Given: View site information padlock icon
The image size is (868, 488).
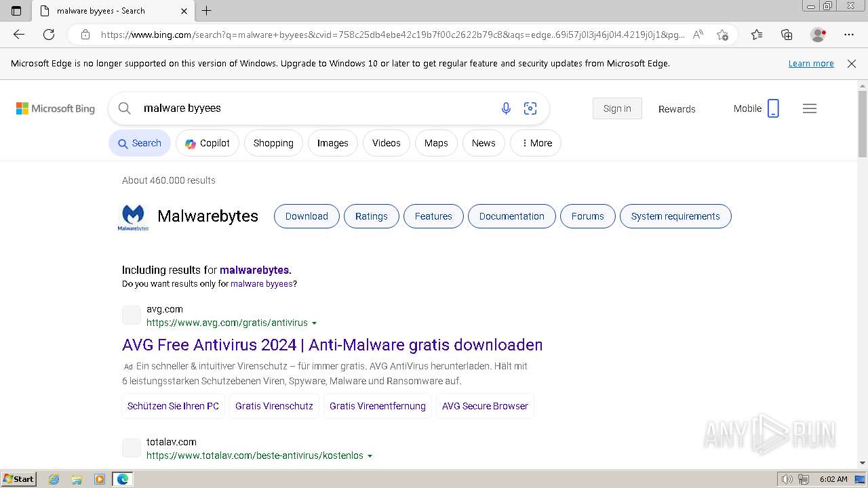Looking at the screenshot, I should [85, 35].
